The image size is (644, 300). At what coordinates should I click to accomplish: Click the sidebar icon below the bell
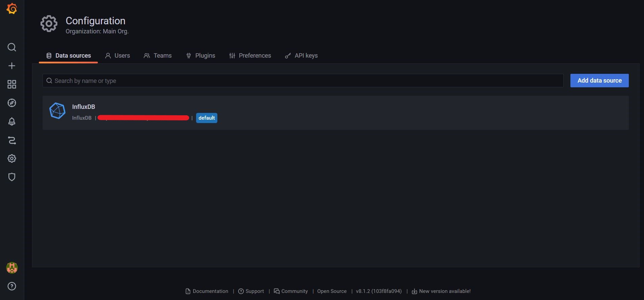coord(12,140)
